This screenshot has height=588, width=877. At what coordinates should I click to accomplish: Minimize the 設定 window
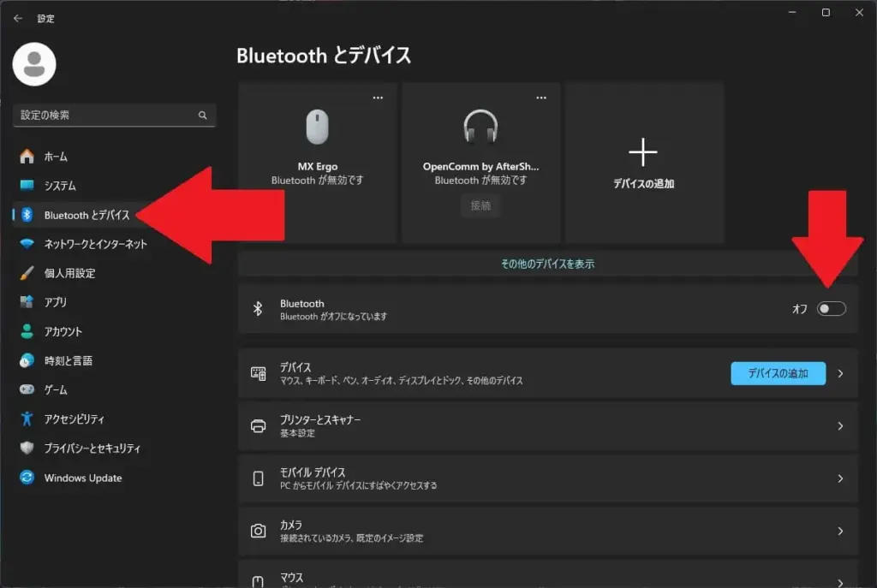coord(792,12)
